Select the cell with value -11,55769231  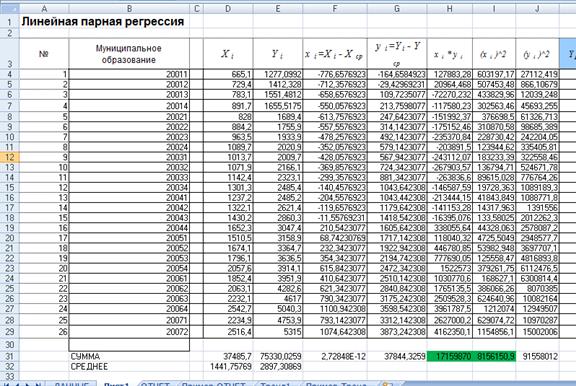[335, 217]
